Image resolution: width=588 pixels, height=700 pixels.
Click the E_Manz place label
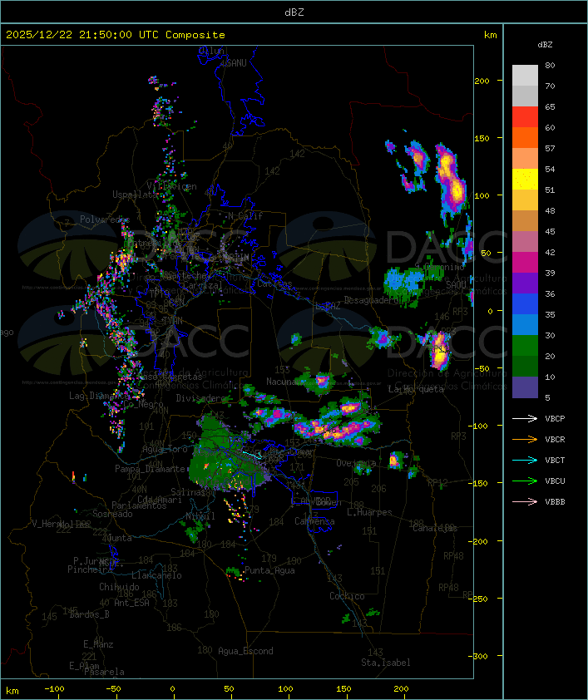98,644
